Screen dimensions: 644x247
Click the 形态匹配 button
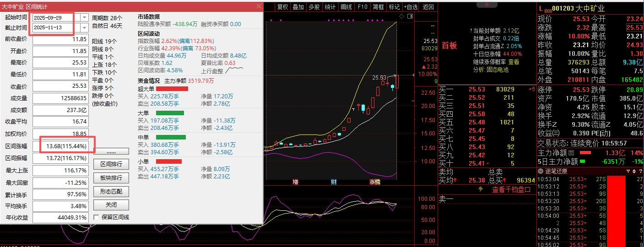coord(111,192)
